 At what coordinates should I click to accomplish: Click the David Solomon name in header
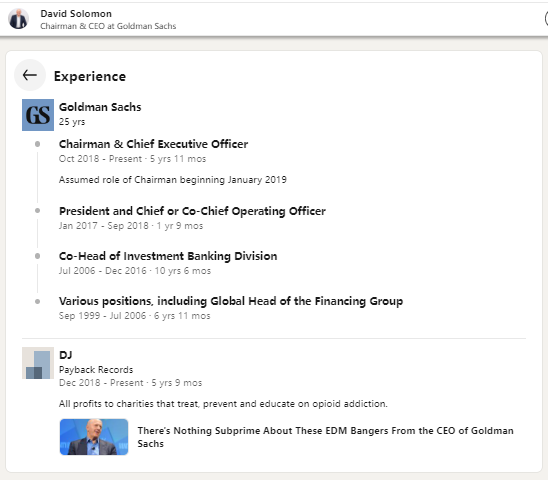tap(76, 14)
